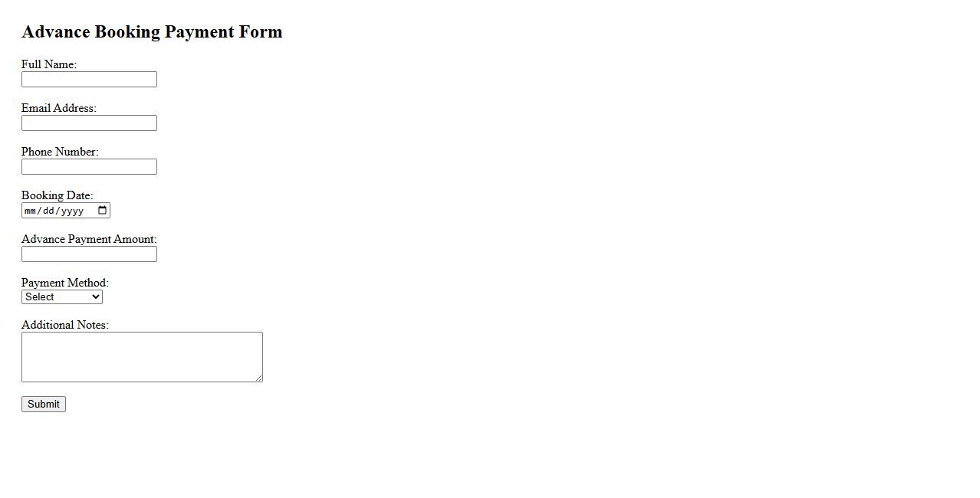
Task: Click the "Advance Payment Amount:" label
Action: 89,239
